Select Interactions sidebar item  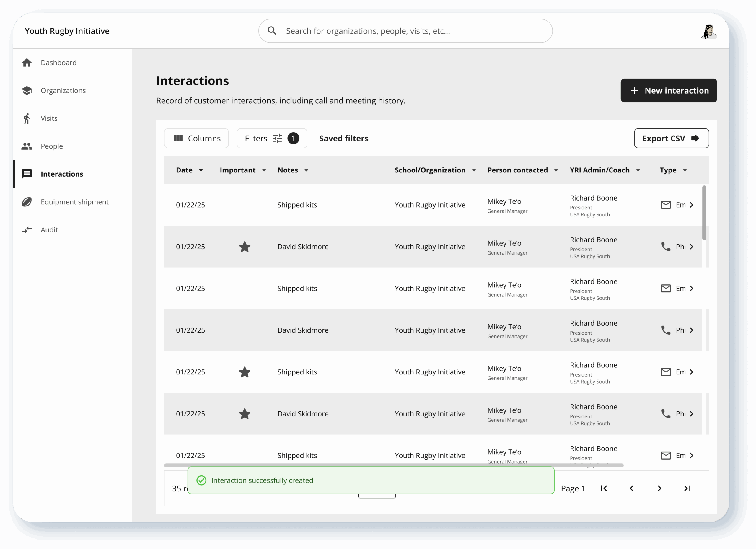(62, 174)
